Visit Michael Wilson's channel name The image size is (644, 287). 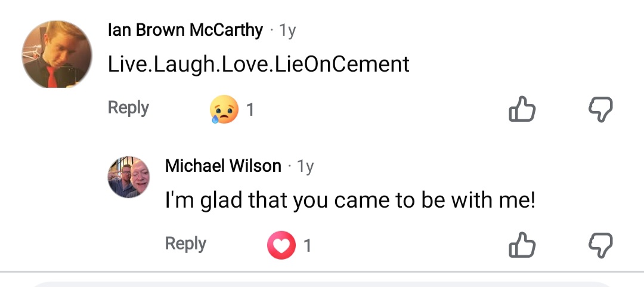pos(223,166)
